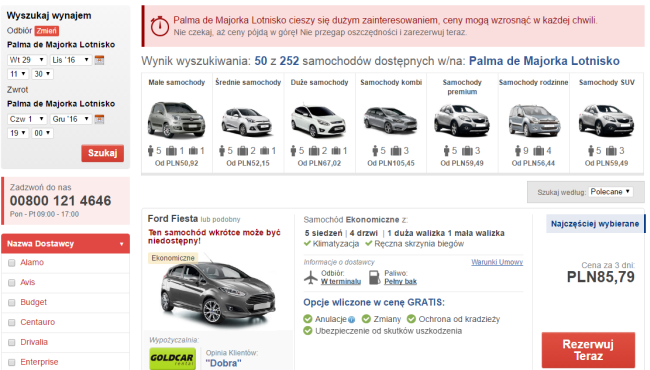Click the red Szukaj search button

click(102, 153)
